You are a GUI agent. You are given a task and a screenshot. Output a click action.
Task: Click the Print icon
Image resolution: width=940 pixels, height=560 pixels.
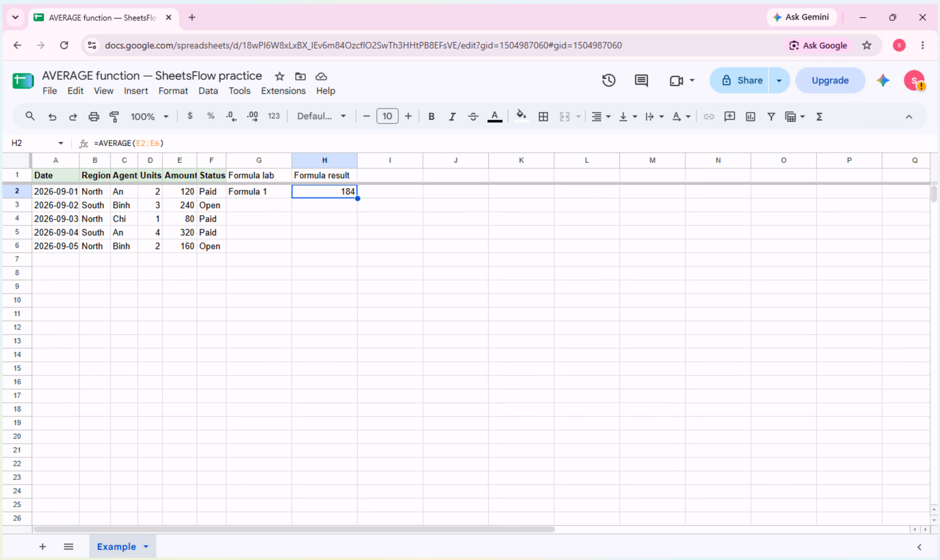(x=93, y=116)
